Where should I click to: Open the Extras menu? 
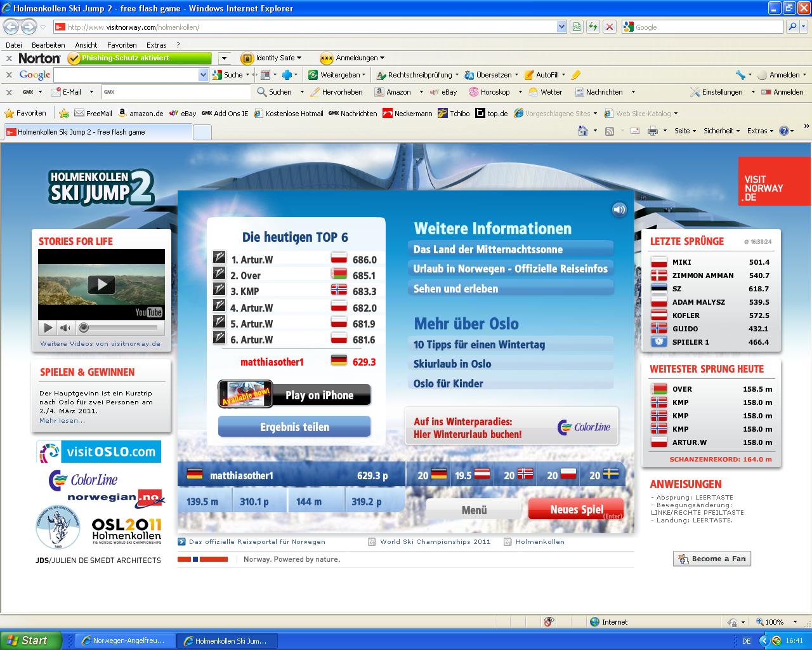(156, 45)
